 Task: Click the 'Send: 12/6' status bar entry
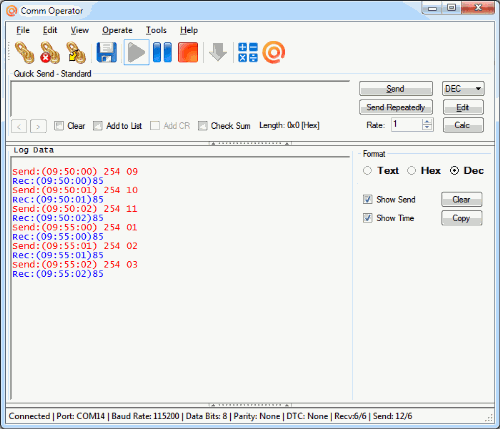point(392,416)
